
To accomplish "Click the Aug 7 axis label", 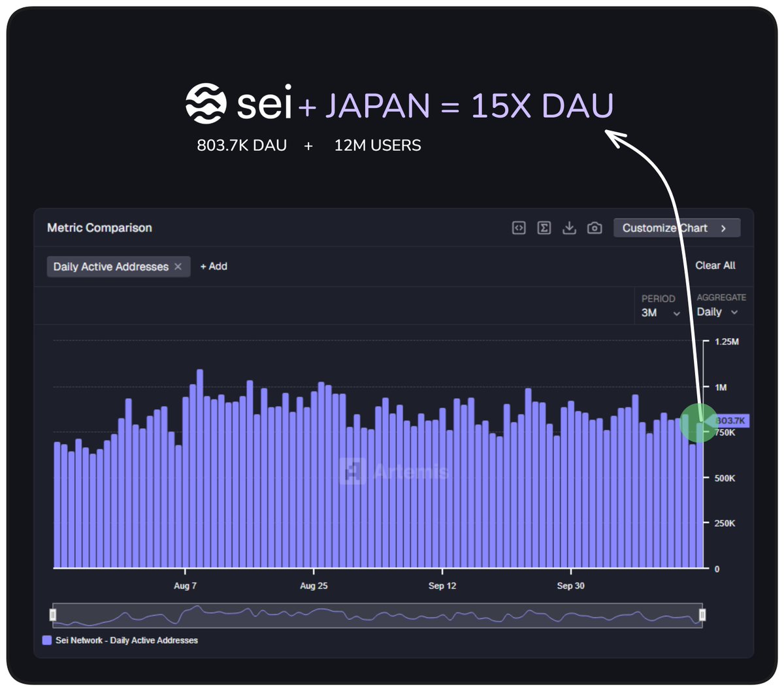I will coord(185,586).
